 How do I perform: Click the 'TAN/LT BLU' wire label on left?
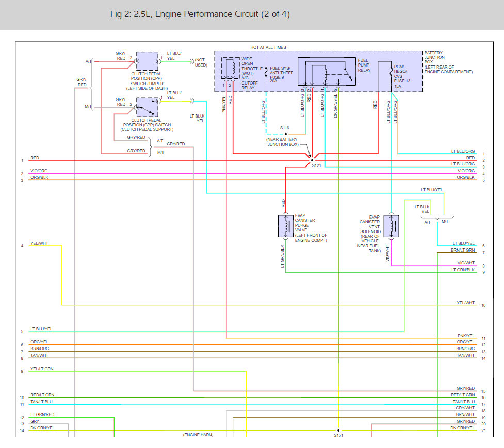pyautogui.click(x=41, y=402)
